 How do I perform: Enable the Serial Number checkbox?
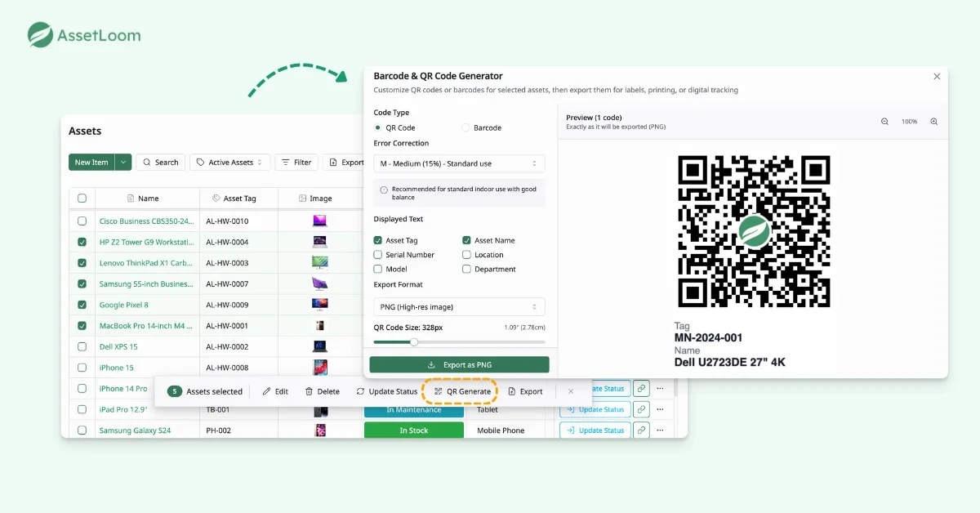click(x=378, y=255)
